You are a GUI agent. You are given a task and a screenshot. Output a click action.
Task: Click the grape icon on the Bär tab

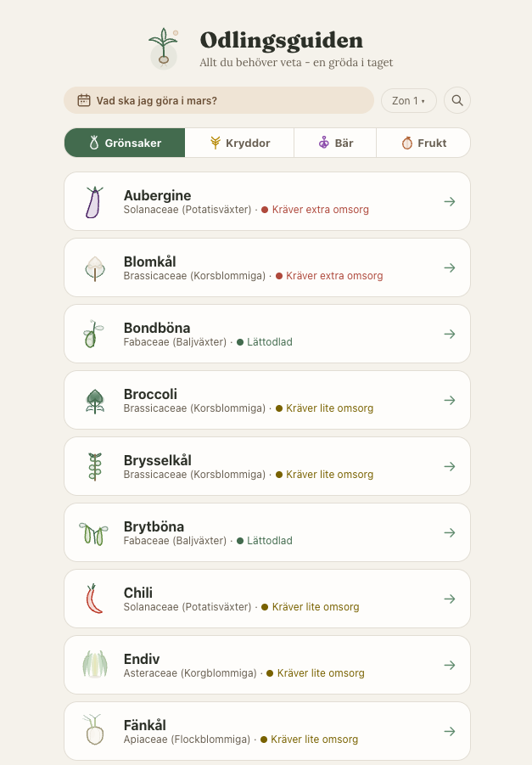pos(323,142)
